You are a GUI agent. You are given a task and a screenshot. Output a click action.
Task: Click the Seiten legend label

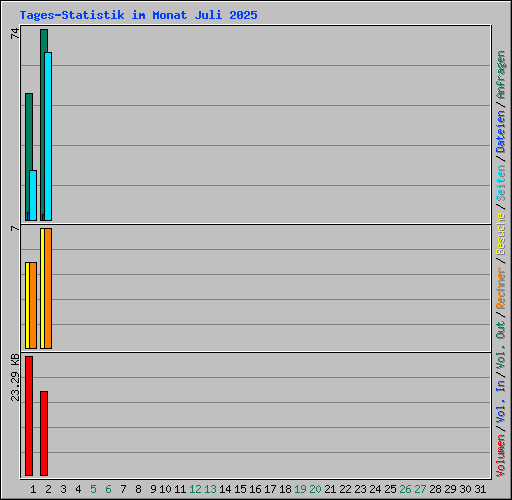pos(500,183)
